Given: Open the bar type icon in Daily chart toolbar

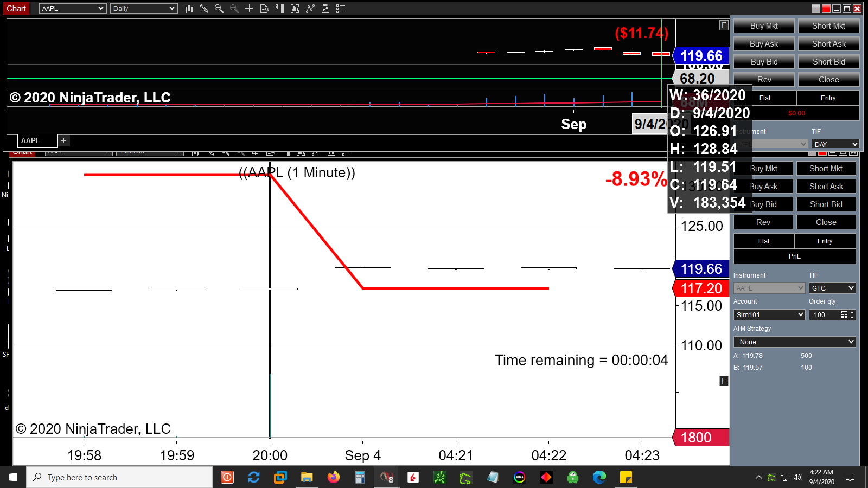Looking at the screenshot, I should (x=189, y=9).
